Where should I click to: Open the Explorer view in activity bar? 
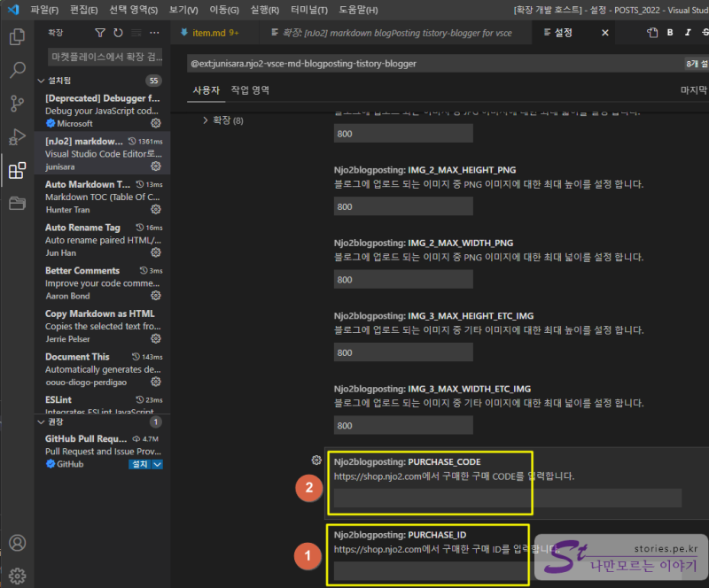[17, 36]
